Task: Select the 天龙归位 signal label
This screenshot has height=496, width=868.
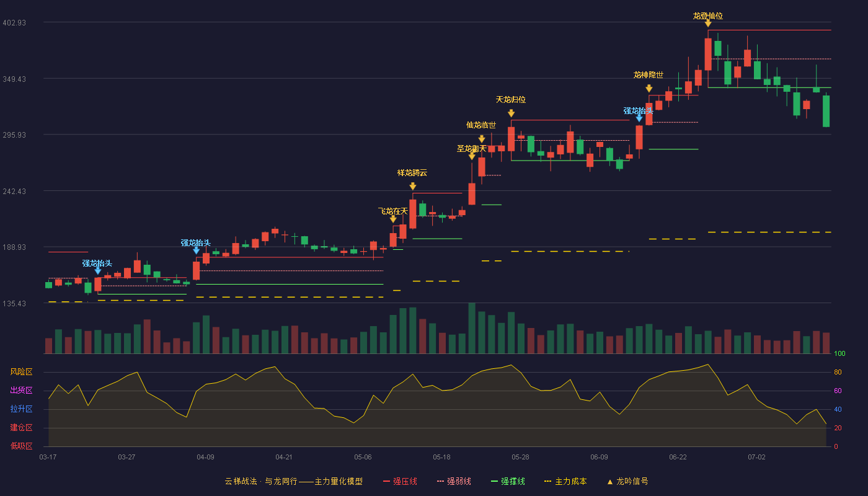Action: [x=511, y=99]
